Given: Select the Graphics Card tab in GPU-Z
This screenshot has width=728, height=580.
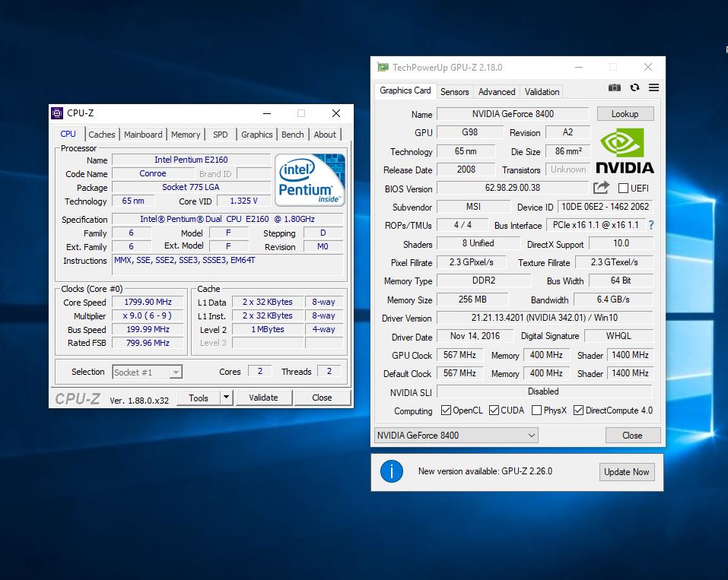Looking at the screenshot, I should (405, 90).
